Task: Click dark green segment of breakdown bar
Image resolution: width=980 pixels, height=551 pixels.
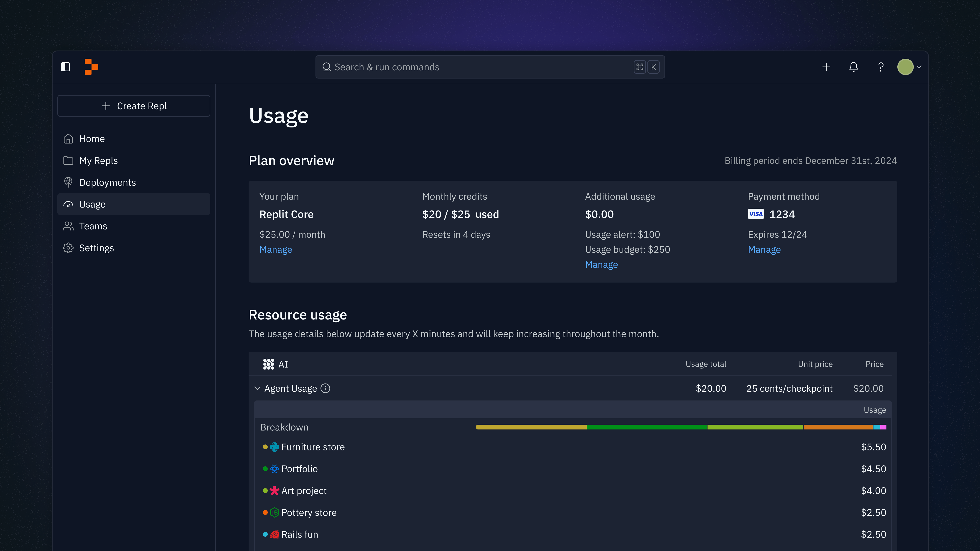Action: pyautogui.click(x=647, y=427)
